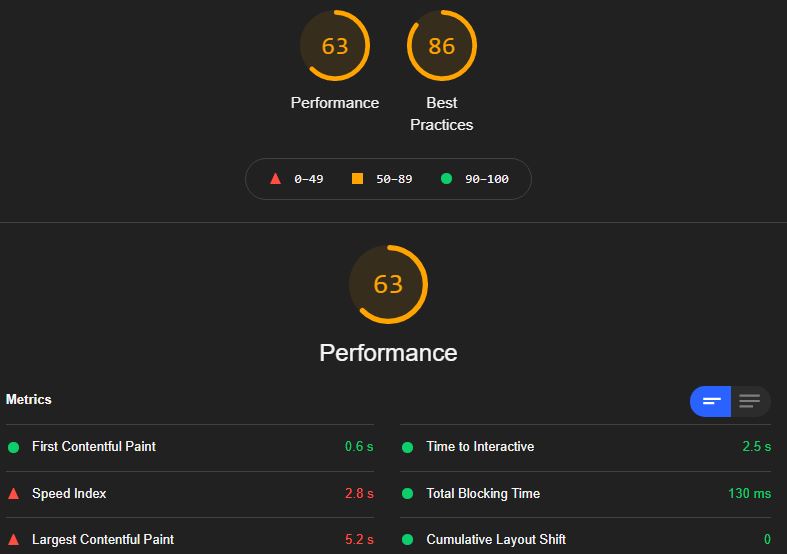Click red triangle beside Largest Contentful Paint
The image size is (787, 554).
14,540
